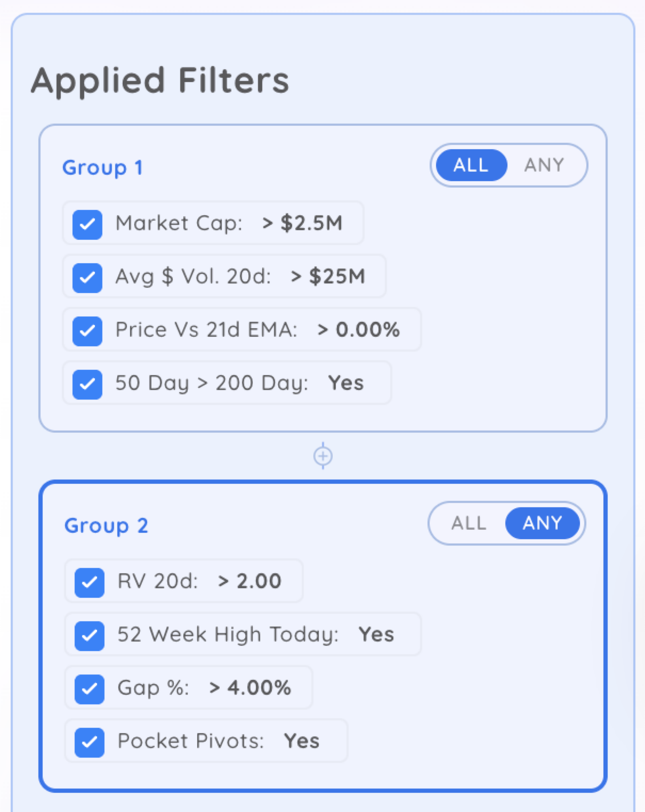
Task: Disable the Price Vs 21d EMA checkbox
Action: click(x=87, y=330)
